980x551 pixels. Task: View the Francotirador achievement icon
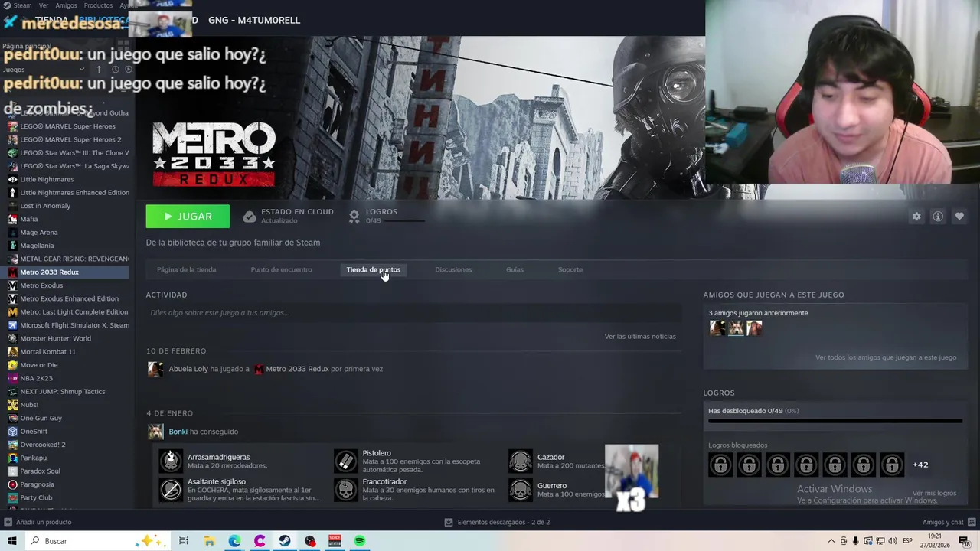346,490
